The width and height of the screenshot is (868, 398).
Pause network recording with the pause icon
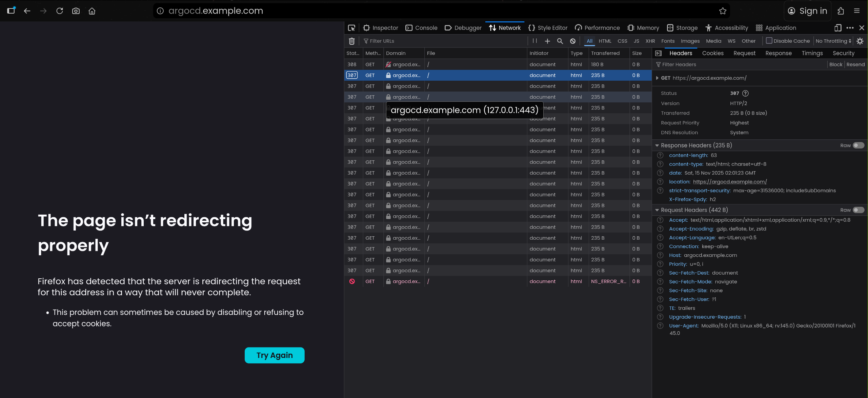(x=535, y=41)
